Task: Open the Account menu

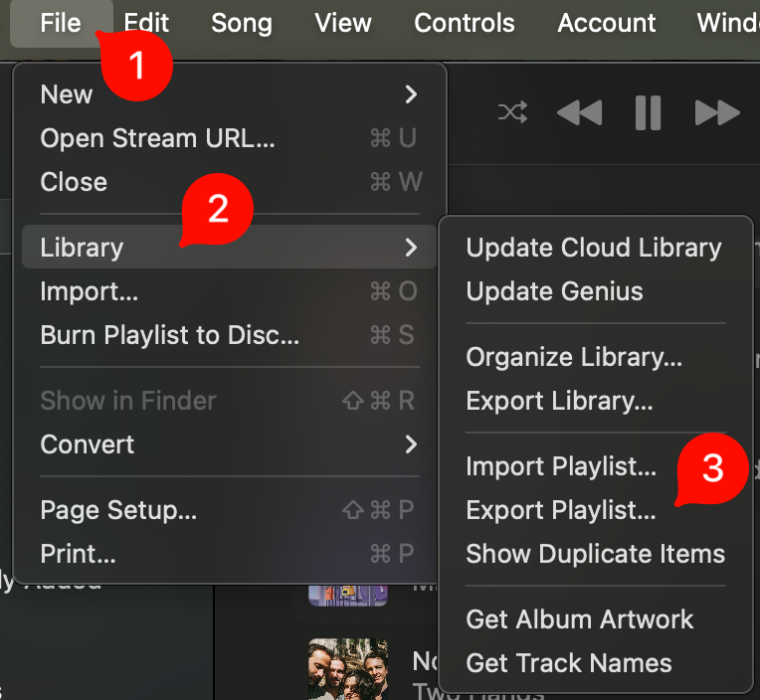Action: click(607, 23)
